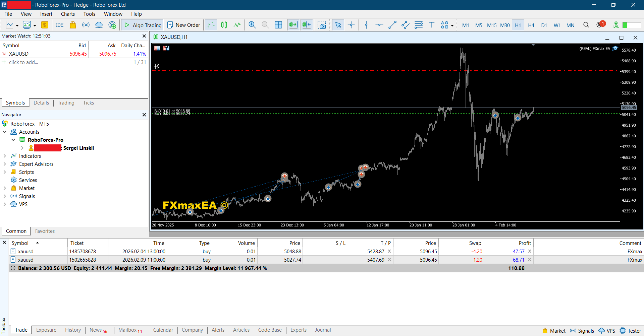Remove take profit 5407.69 via its X

tap(389, 260)
